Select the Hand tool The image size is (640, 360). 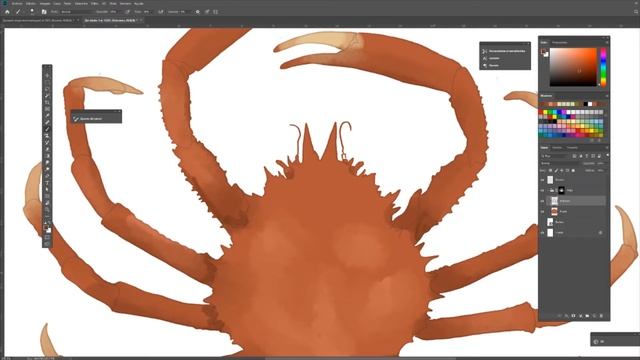tap(47, 202)
